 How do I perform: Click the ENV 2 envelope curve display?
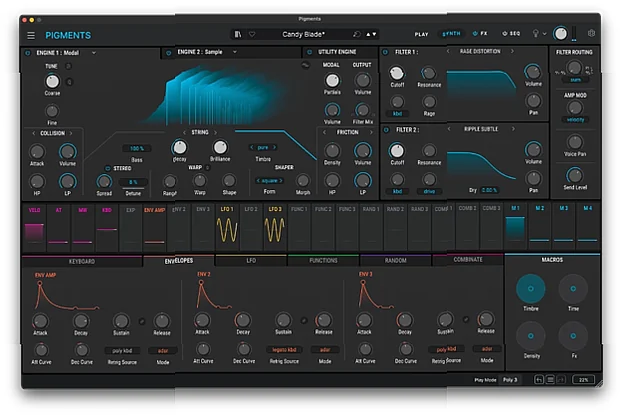[x=214, y=295]
